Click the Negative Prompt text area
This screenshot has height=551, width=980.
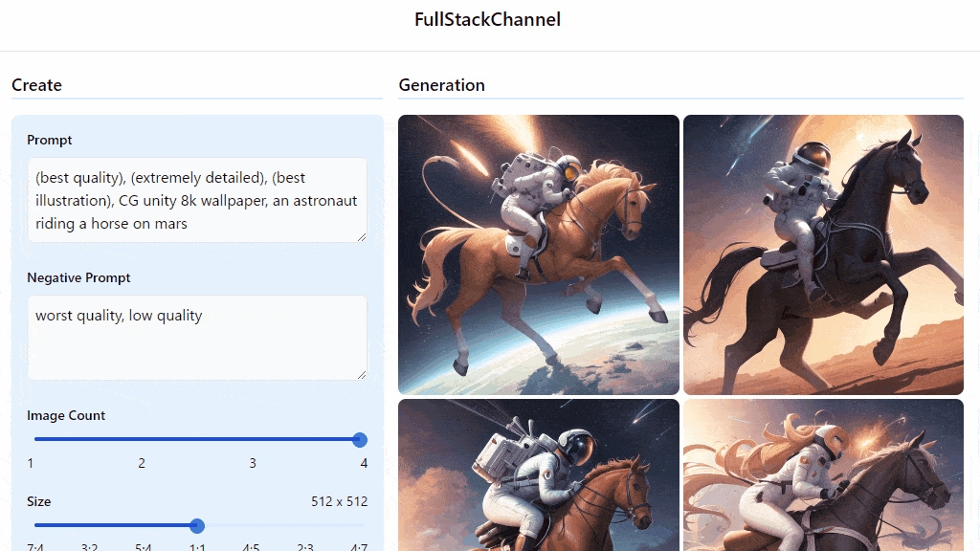tap(197, 338)
